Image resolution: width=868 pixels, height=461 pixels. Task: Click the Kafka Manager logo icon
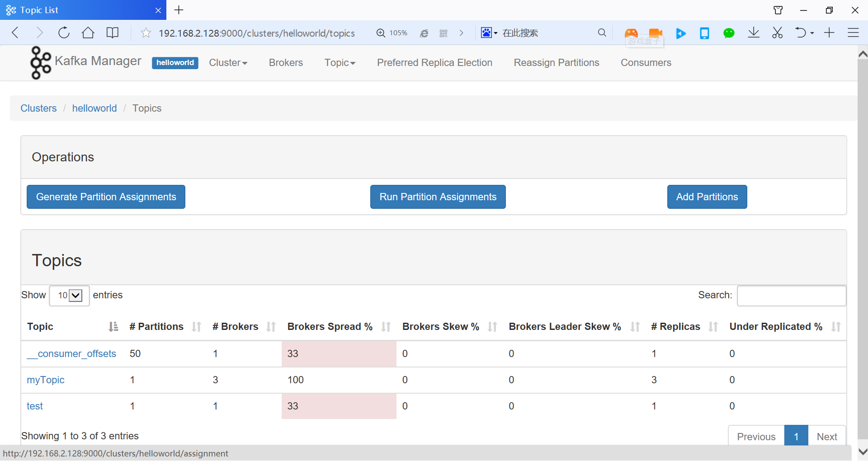(40, 63)
